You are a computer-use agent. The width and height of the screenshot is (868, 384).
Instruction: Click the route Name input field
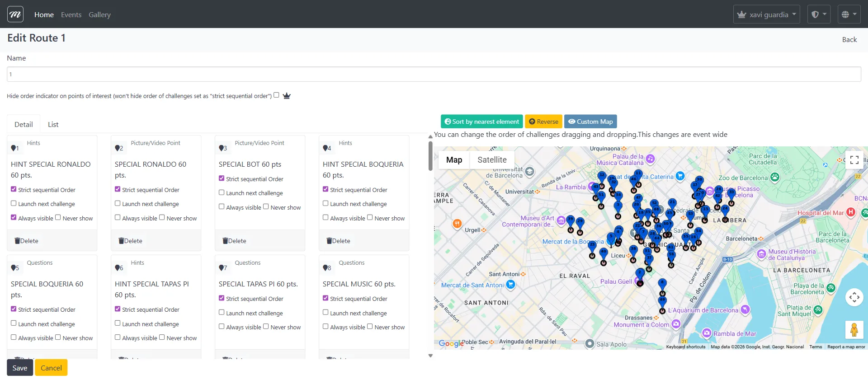coord(434,74)
